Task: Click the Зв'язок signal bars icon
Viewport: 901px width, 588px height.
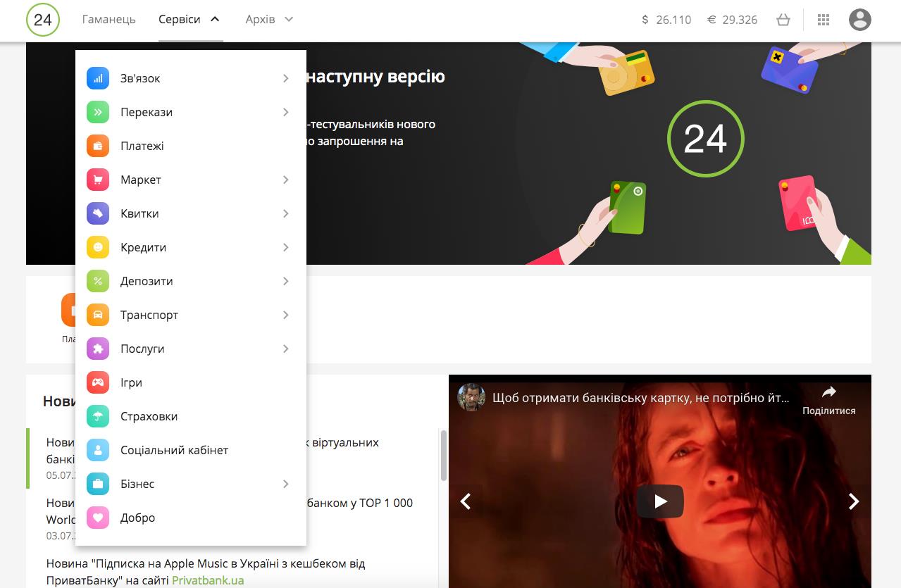Action: pyautogui.click(x=98, y=78)
